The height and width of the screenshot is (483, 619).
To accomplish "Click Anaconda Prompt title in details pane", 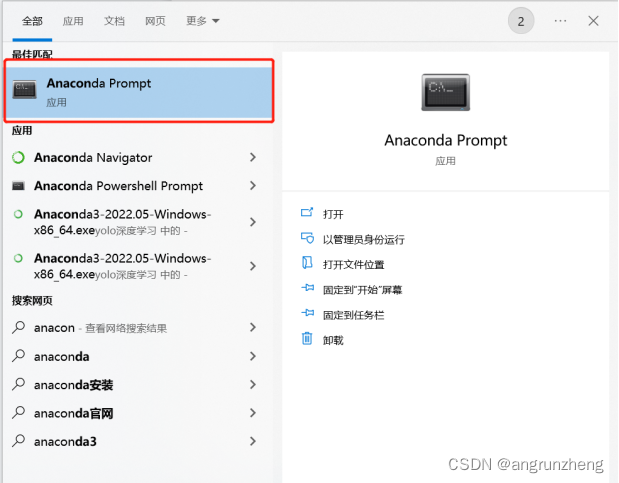I will [446, 141].
